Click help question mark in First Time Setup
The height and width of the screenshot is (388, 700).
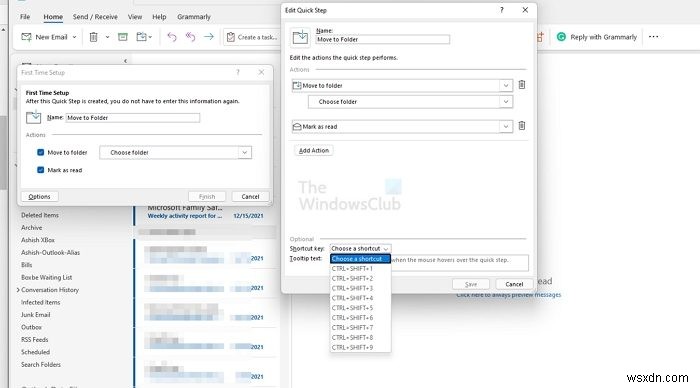[238, 72]
